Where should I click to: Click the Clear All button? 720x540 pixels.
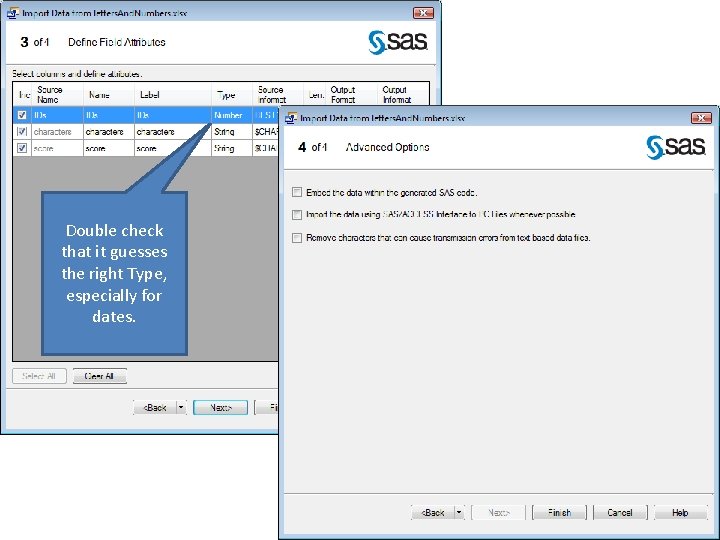point(100,376)
